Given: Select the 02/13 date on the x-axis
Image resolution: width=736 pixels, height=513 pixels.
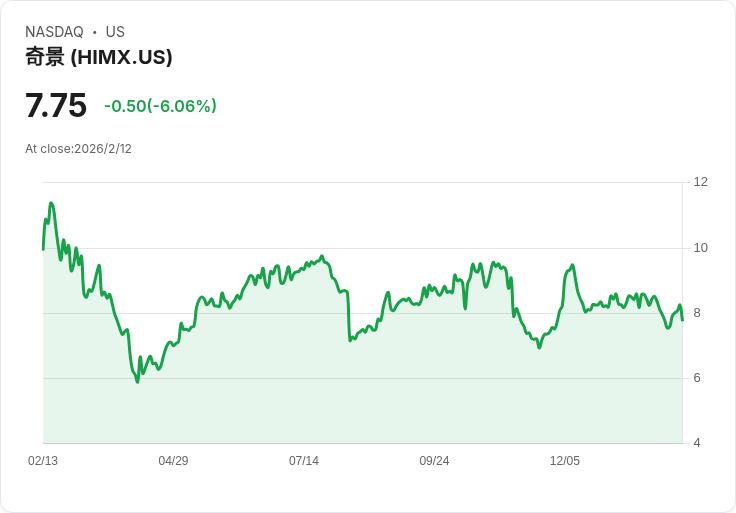Looking at the screenshot, I should click(x=43, y=461).
